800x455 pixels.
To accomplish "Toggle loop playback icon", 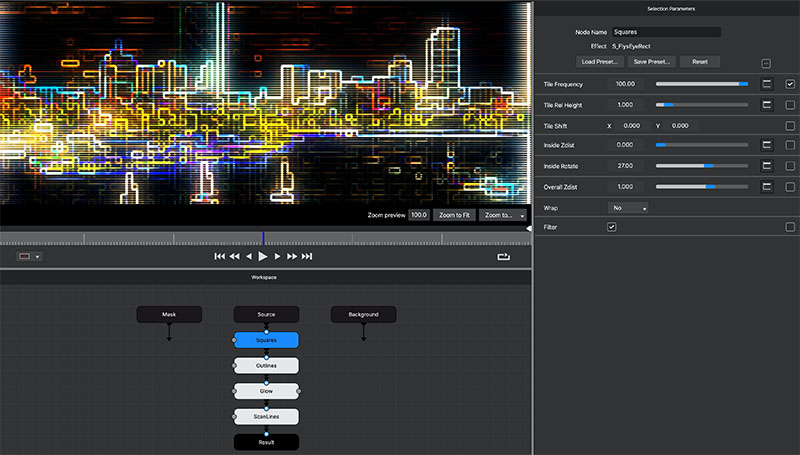I will click(x=503, y=257).
